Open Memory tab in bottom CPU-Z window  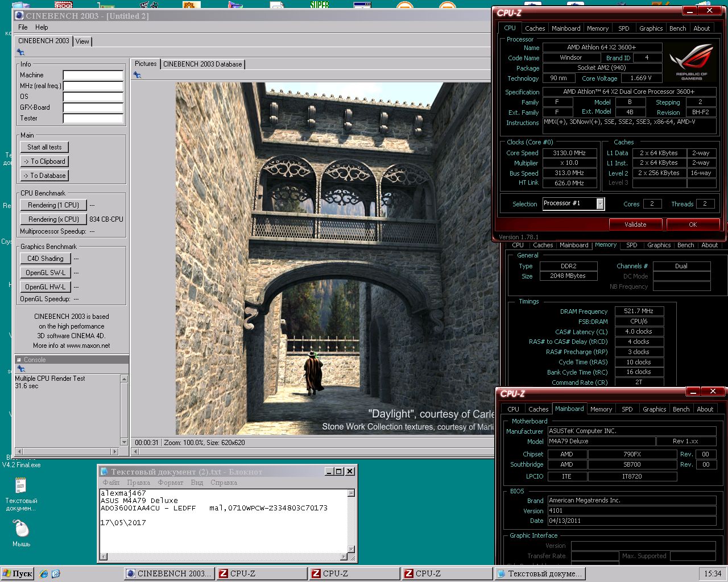[x=601, y=409]
